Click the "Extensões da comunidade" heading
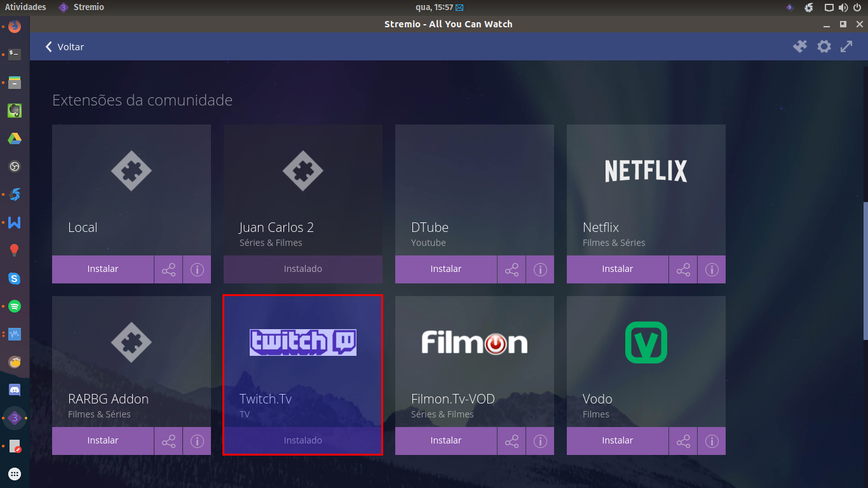 [x=142, y=100]
